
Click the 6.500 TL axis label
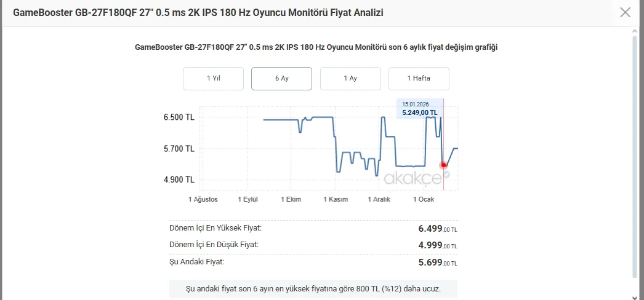[x=179, y=117]
